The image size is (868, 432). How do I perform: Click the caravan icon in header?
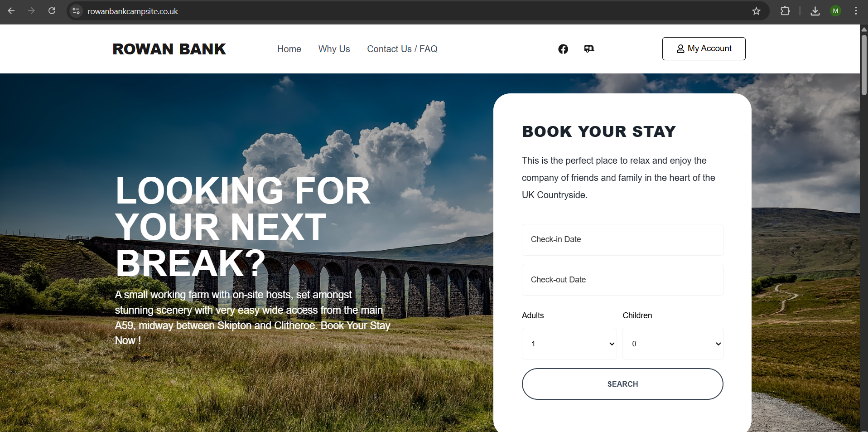pos(589,49)
